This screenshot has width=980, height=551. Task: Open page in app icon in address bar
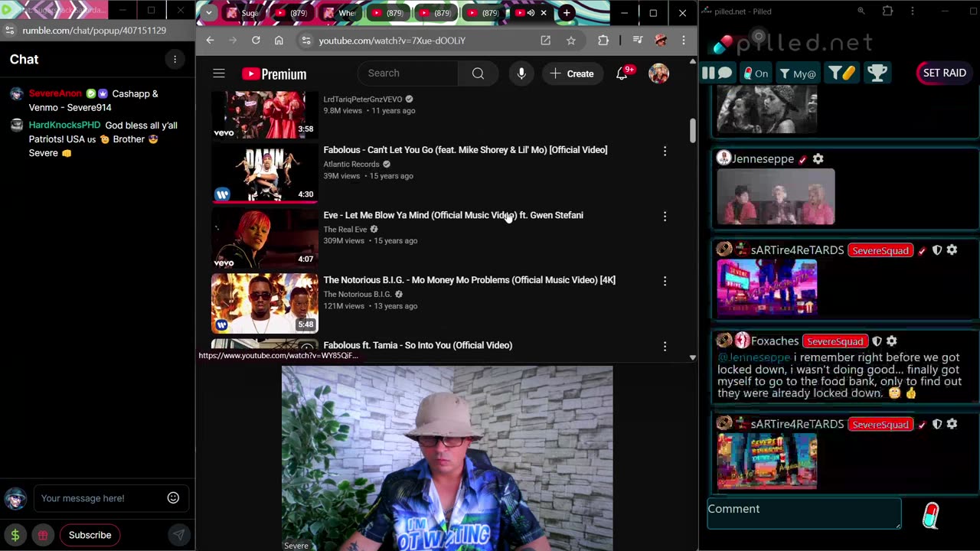coord(545,41)
